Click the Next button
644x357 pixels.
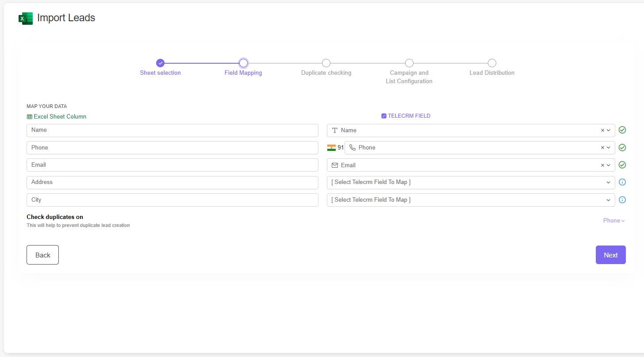pos(610,255)
